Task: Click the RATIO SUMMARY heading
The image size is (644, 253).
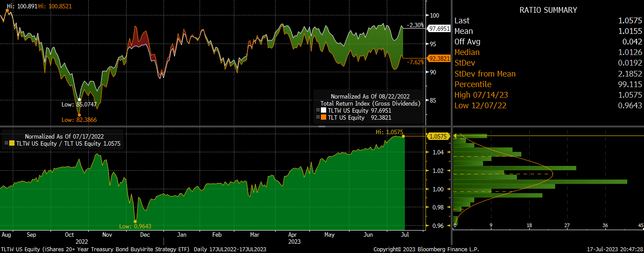Action: (x=548, y=10)
